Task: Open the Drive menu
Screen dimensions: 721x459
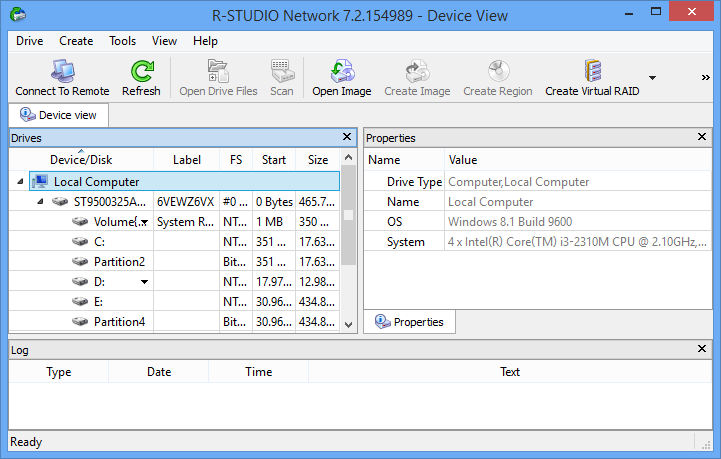Action: click(29, 41)
